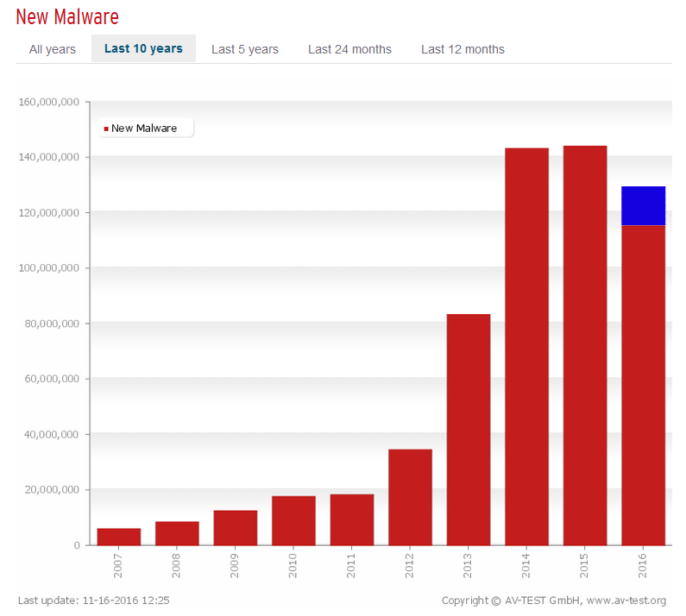The image size is (686, 616).
Task: Click the 120,000,000 axis label
Action: (x=49, y=212)
